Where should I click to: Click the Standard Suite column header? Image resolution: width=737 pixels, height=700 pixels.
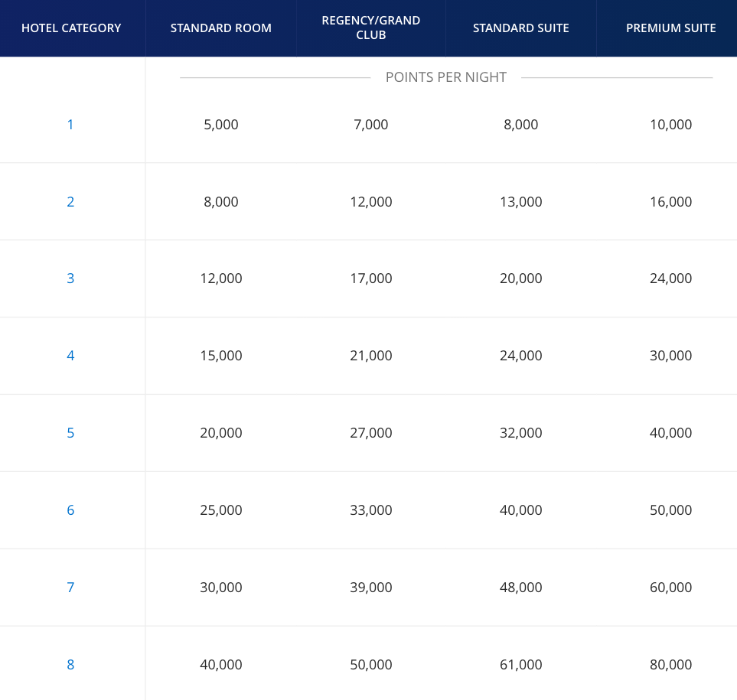point(521,28)
